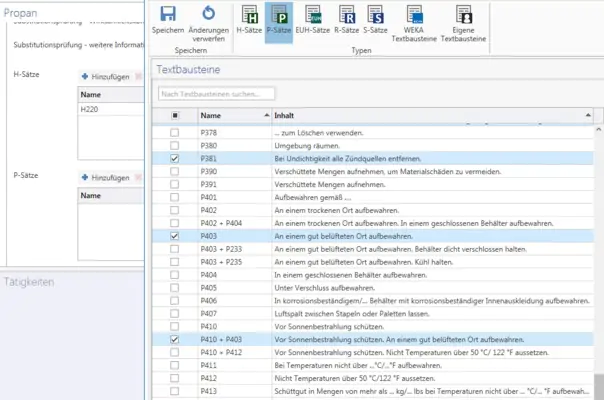Check the P412 row checkbox

tap(174, 378)
